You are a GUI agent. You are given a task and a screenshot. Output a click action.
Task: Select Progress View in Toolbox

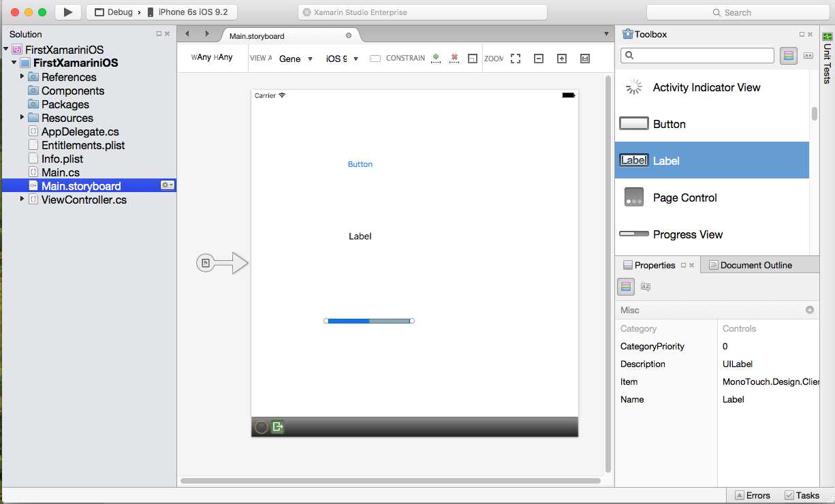[x=712, y=234]
